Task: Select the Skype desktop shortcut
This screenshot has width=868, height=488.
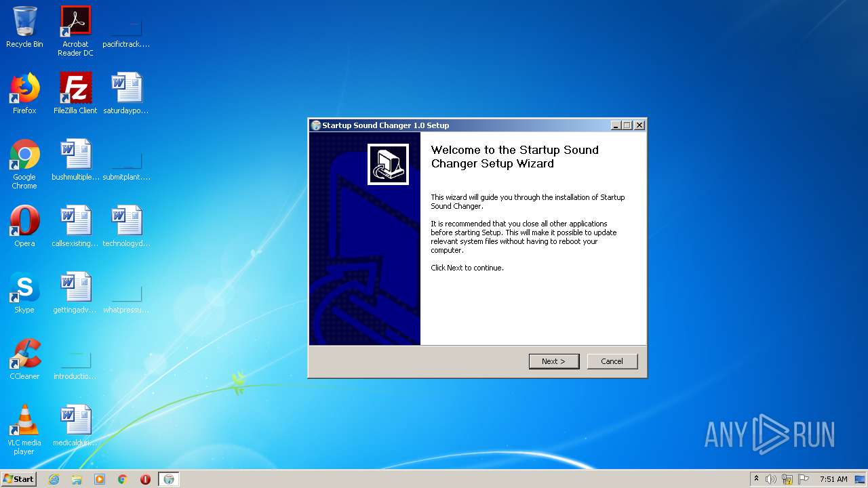Action: click(x=24, y=293)
